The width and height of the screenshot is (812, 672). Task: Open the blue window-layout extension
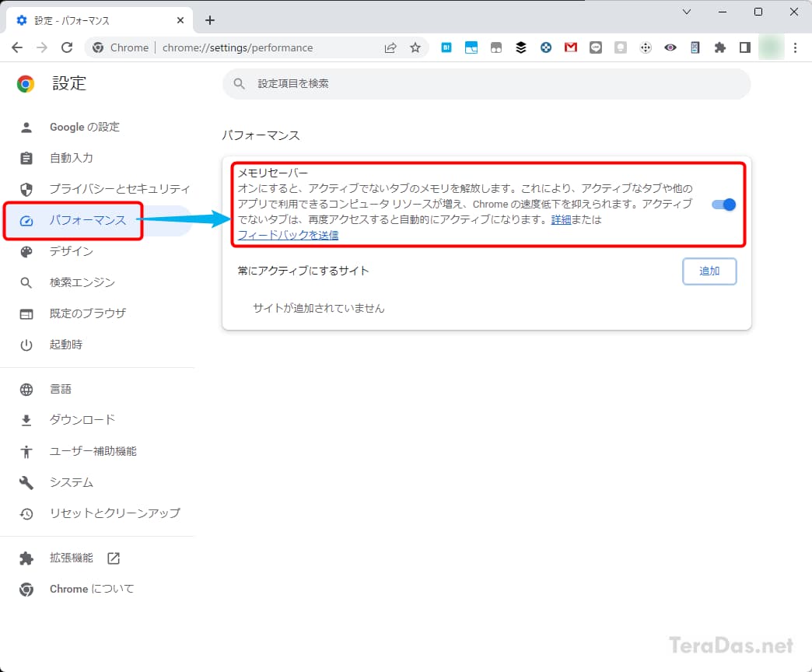tap(471, 47)
